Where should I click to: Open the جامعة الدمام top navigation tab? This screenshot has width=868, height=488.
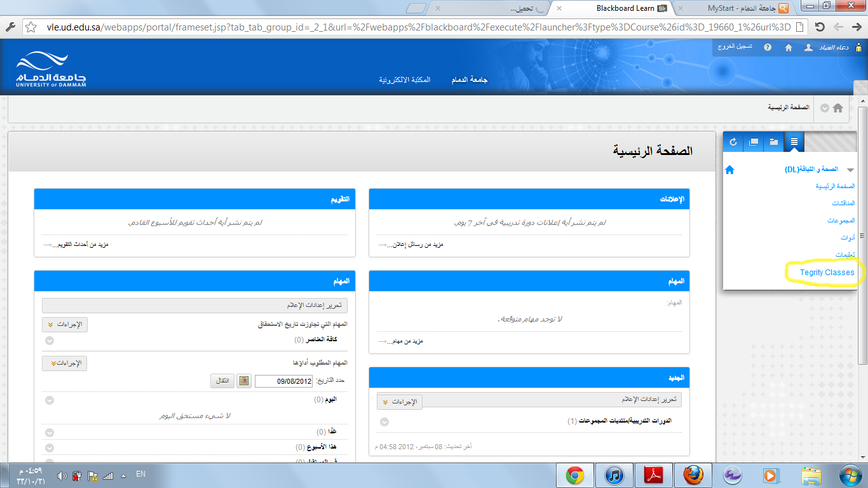point(469,80)
